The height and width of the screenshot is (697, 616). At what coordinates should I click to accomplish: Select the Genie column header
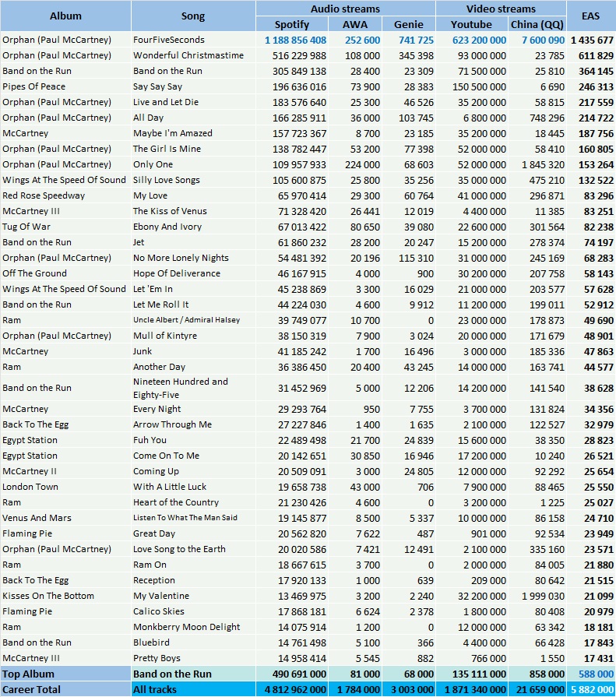(x=408, y=24)
